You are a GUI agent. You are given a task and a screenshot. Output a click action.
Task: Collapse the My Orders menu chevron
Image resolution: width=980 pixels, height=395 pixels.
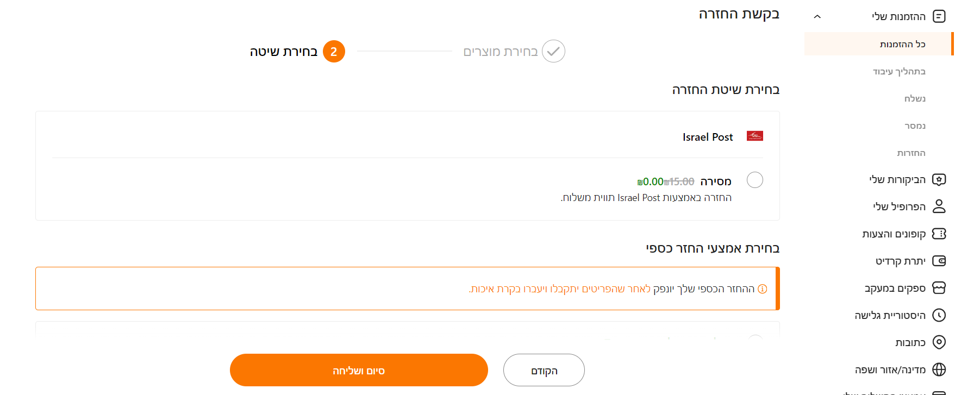[817, 17]
